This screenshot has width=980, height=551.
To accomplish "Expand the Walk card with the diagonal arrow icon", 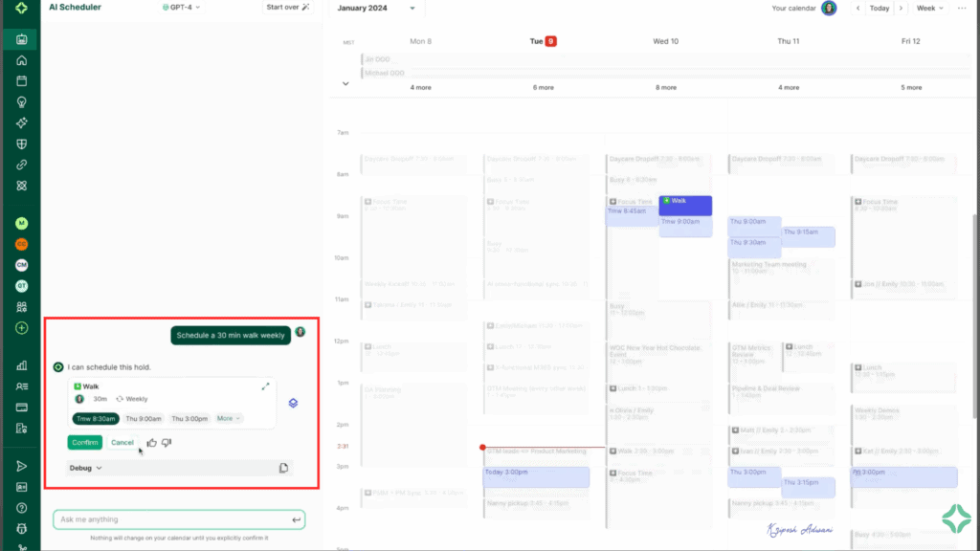I will tap(265, 386).
